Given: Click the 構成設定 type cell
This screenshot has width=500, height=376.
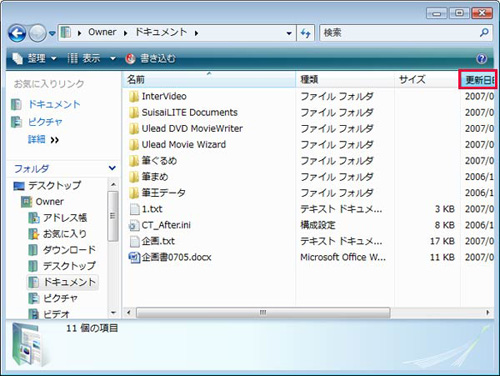Looking at the screenshot, I should 318,225.
